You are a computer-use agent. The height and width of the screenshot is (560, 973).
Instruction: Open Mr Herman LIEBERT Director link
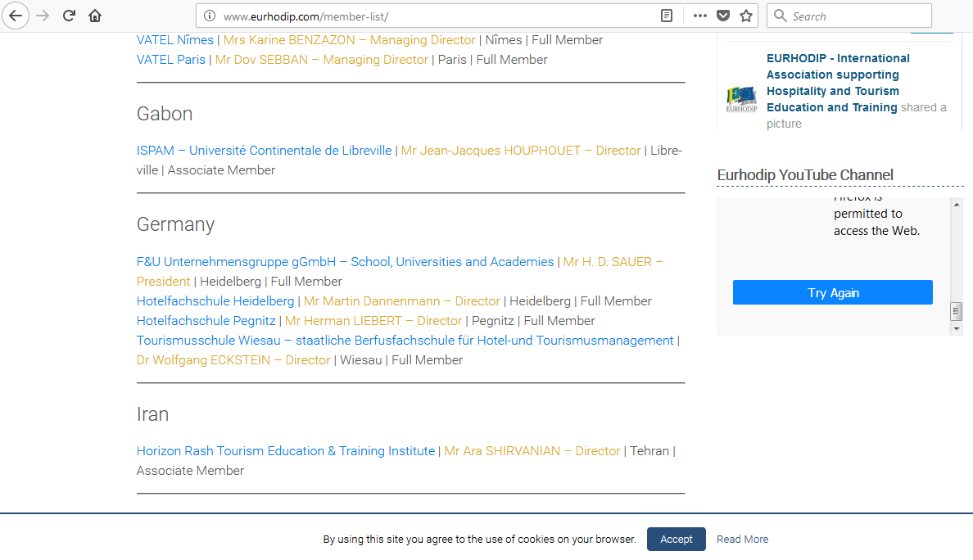click(373, 321)
